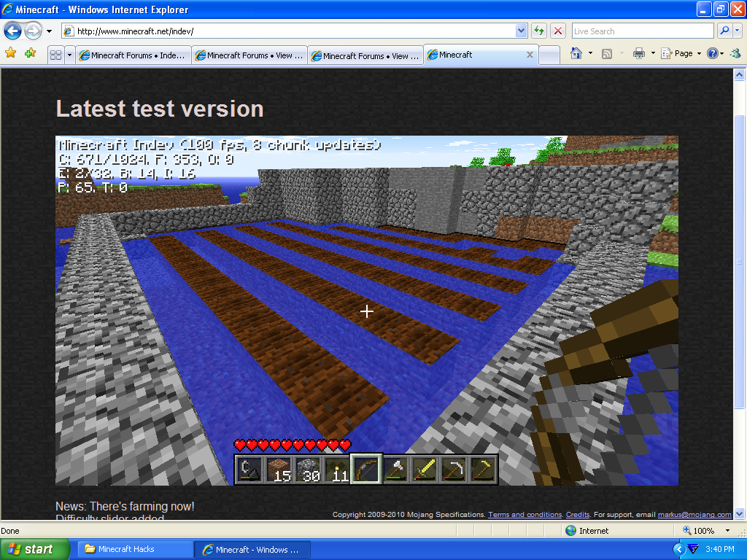Click the vertical scrollbar thumb
The image size is (747, 560).
739,261
